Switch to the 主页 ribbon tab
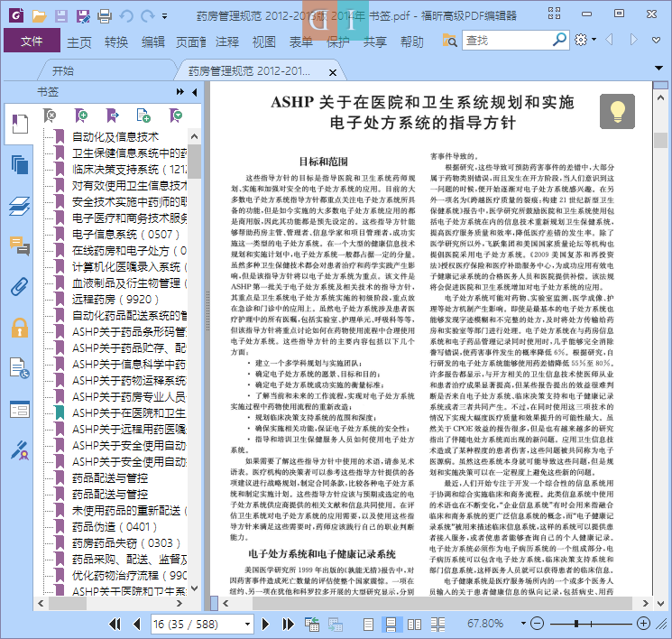The height and width of the screenshot is (639, 672). [x=79, y=42]
